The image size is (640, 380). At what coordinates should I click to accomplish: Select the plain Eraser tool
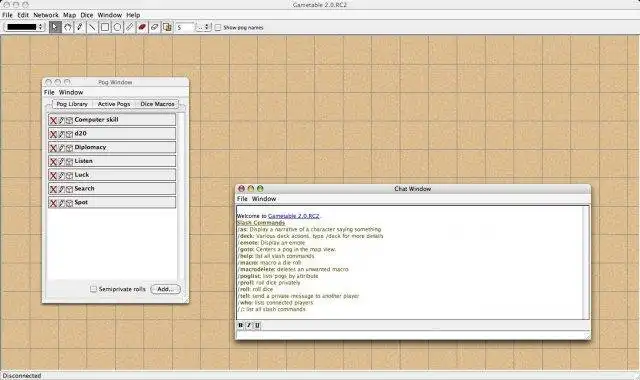pos(154,27)
